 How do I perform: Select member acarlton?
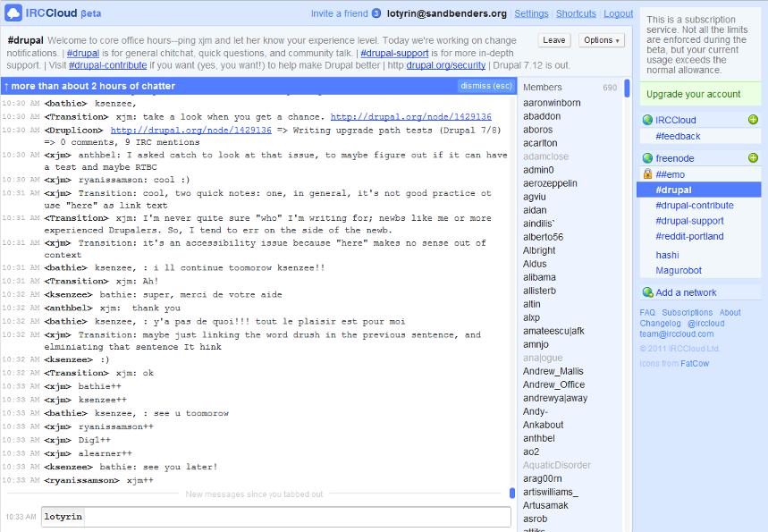point(540,143)
